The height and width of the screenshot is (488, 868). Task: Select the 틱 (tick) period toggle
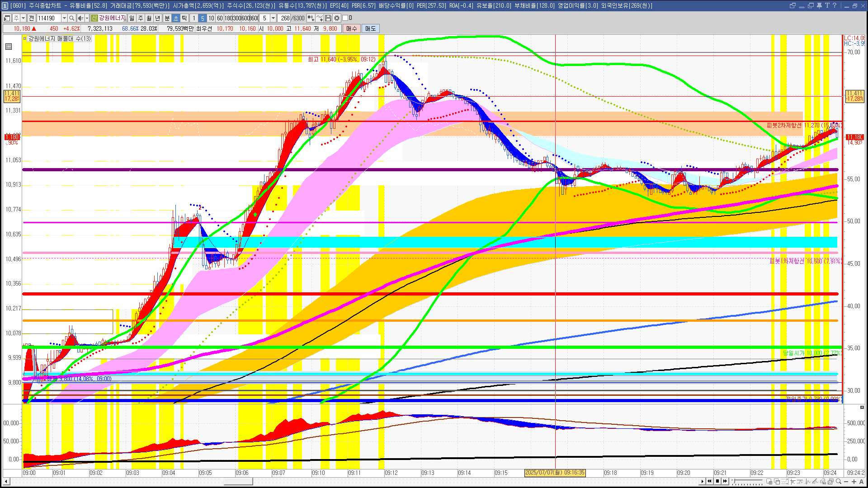184,18
